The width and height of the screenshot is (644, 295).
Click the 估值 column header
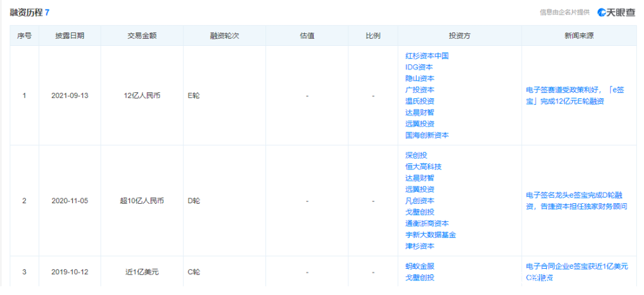pos(307,36)
